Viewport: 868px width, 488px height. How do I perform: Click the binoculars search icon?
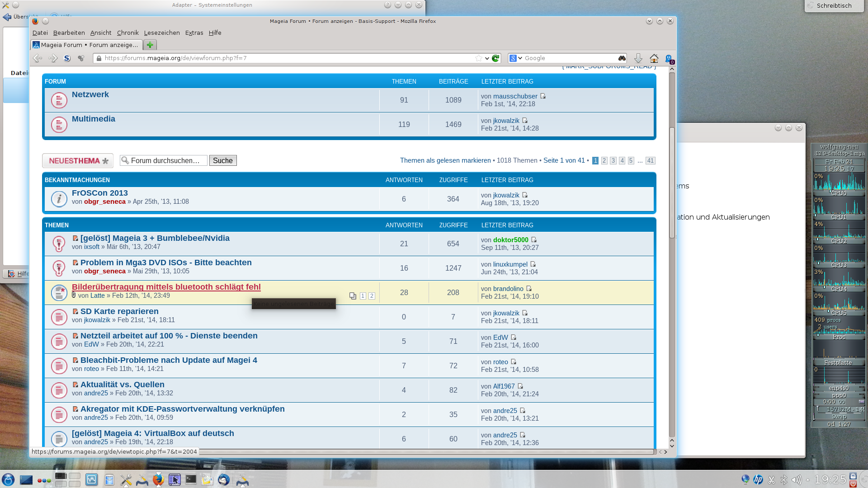click(x=622, y=58)
